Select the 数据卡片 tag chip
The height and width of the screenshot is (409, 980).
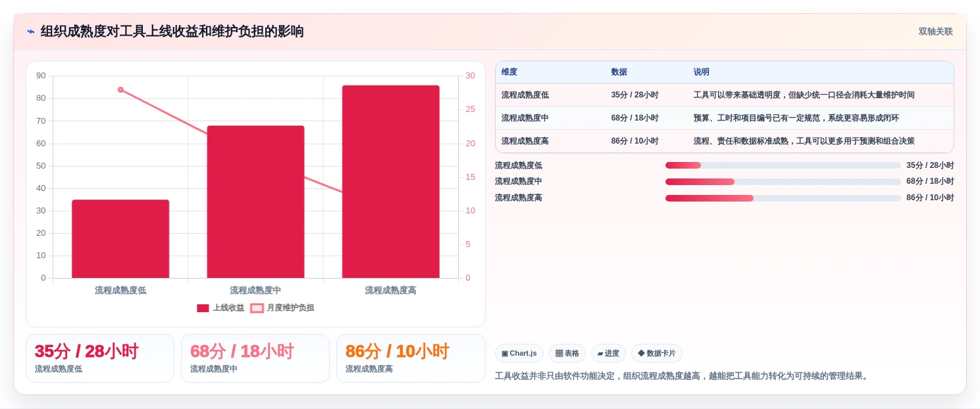pos(656,354)
